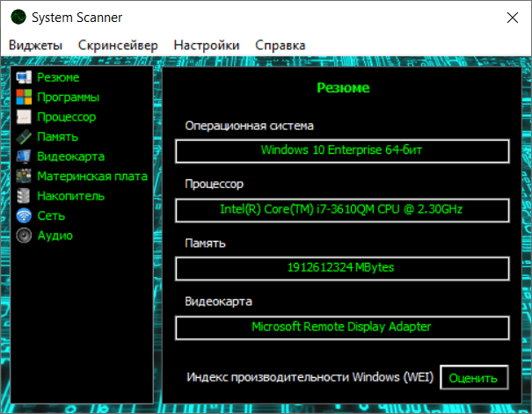Click the Windows 10 Enterprise 64-бит field
Image resolution: width=532 pixels, height=414 pixels.
click(x=342, y=151)
